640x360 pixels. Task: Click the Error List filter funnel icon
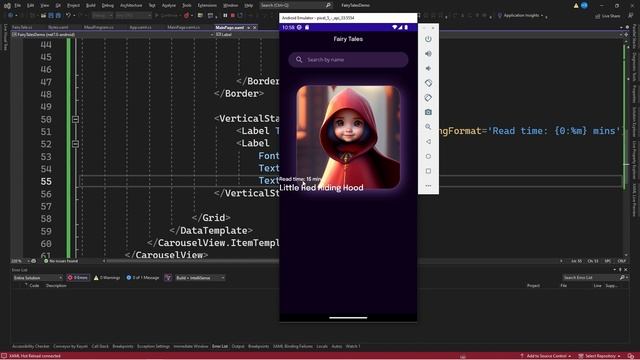coord(168,278)
